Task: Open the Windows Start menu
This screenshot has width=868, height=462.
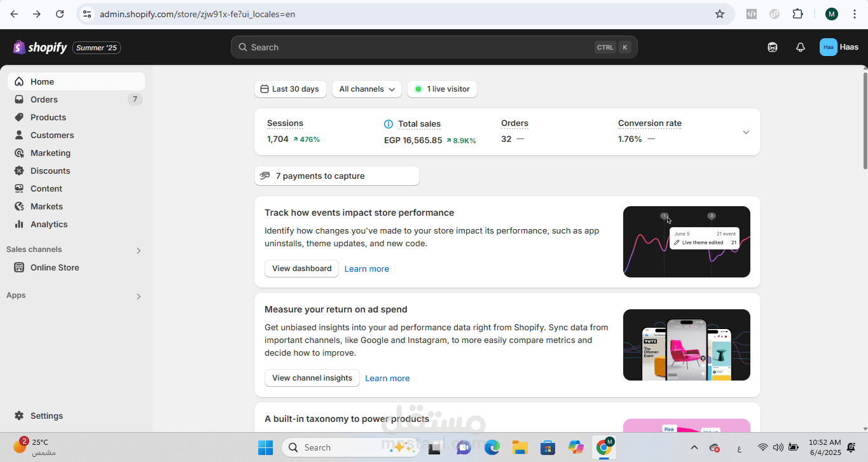Action: (x=265, y=447)
